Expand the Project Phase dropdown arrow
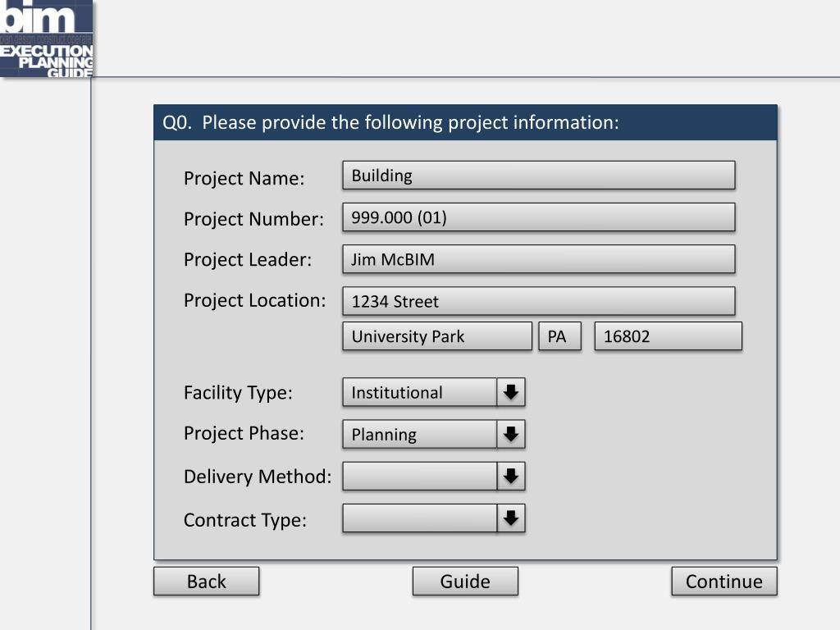 [x=510, y=434]
